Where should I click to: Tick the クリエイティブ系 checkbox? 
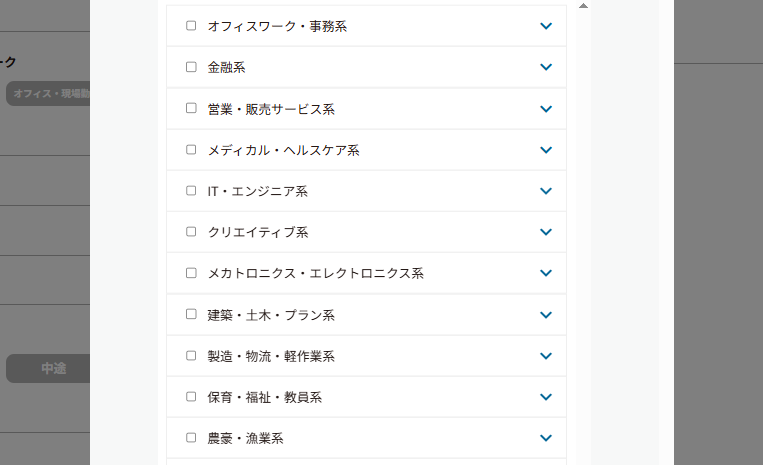pos(191,232)
